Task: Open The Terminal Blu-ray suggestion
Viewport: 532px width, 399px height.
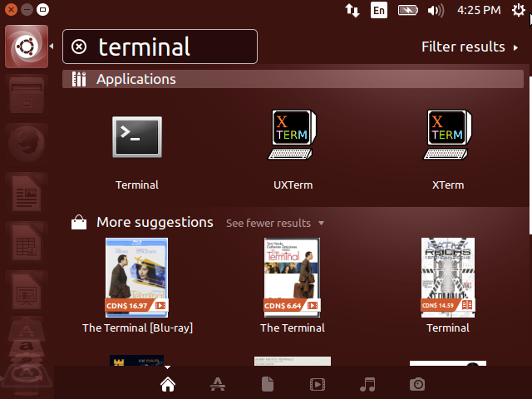Action: click(x=137, y=278)
